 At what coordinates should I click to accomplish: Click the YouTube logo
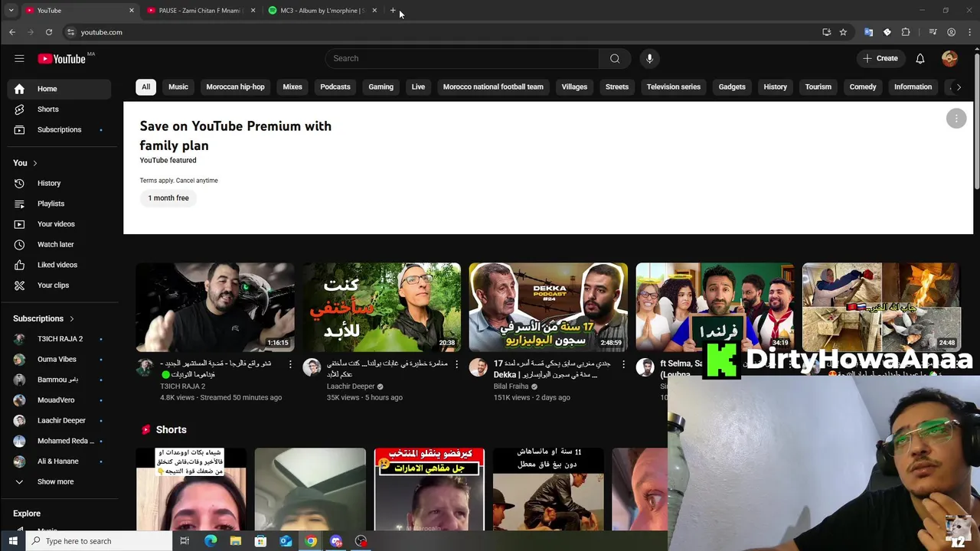pos(62,58)
